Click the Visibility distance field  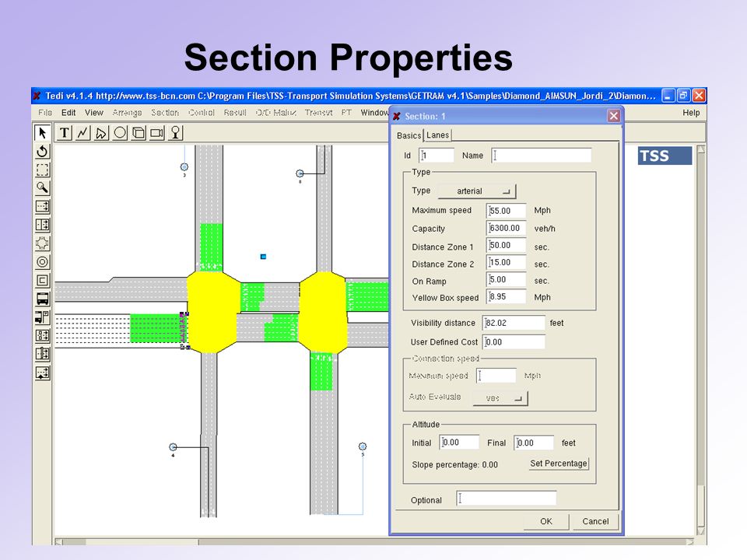(514, 323)
